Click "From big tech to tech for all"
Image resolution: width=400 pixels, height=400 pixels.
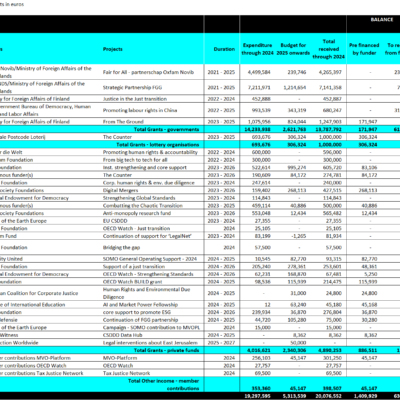pyautogui.click(x=135, y=160)
